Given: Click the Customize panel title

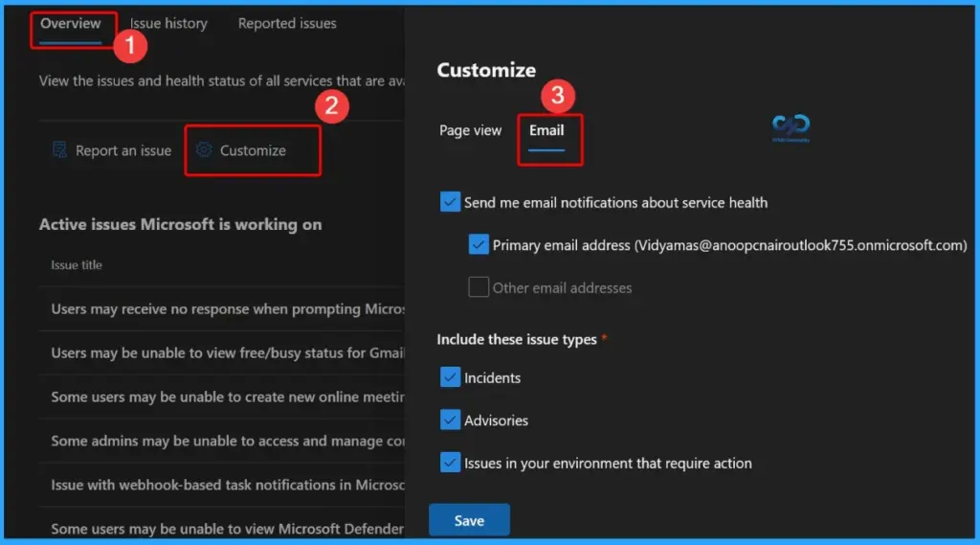Looking at the screenshot, I should click(x=486, y=70).
